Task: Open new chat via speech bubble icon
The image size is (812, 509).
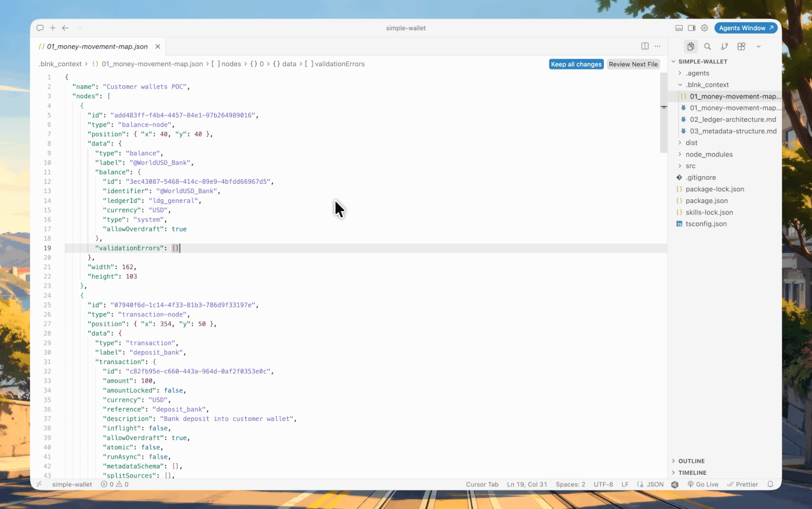Action: (x=40, y=28)
